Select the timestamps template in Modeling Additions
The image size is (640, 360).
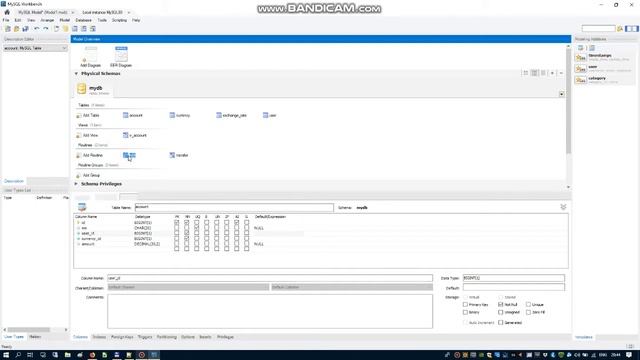click(604, 57)
